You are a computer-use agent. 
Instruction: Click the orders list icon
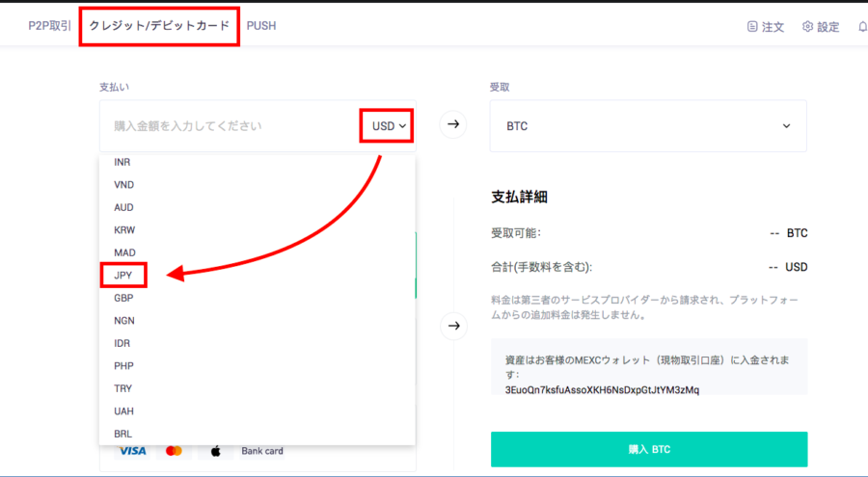[751, 27]
